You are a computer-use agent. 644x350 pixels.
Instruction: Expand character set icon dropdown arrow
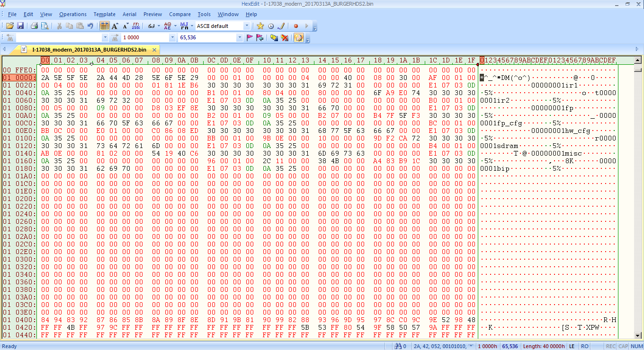coord(175,26)
